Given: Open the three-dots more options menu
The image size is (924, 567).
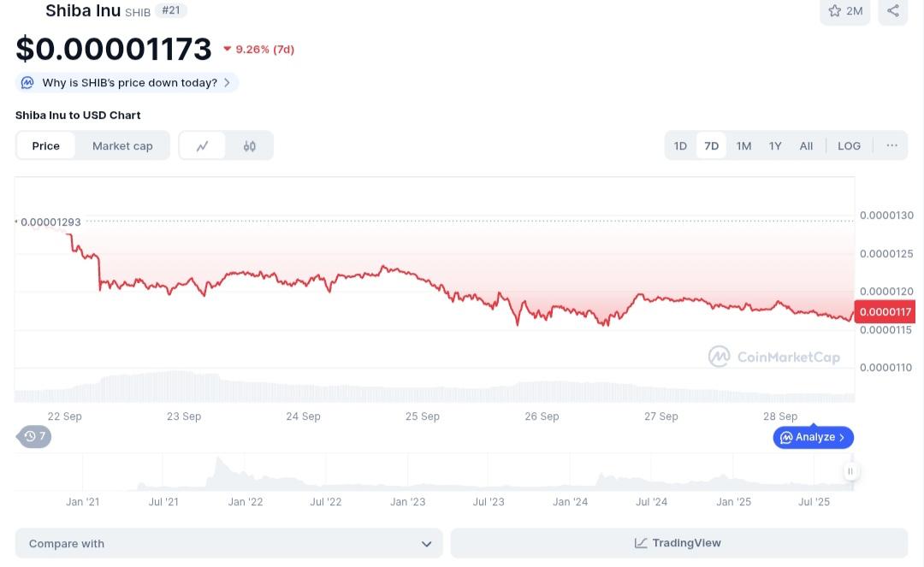Looking at the screenshot, I should pyautogui.click(x=891, y=145).
